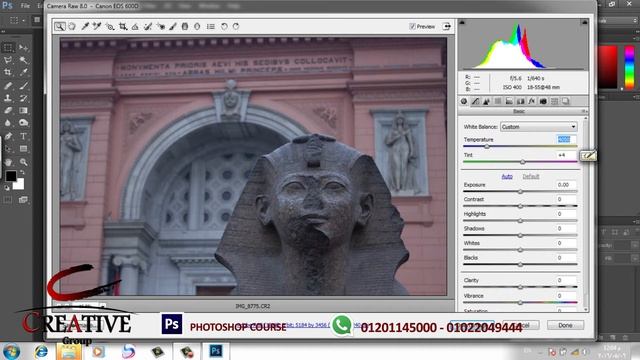
Task: Select Photoshop Rectangular Marquee tool
Action: (8, 48)
